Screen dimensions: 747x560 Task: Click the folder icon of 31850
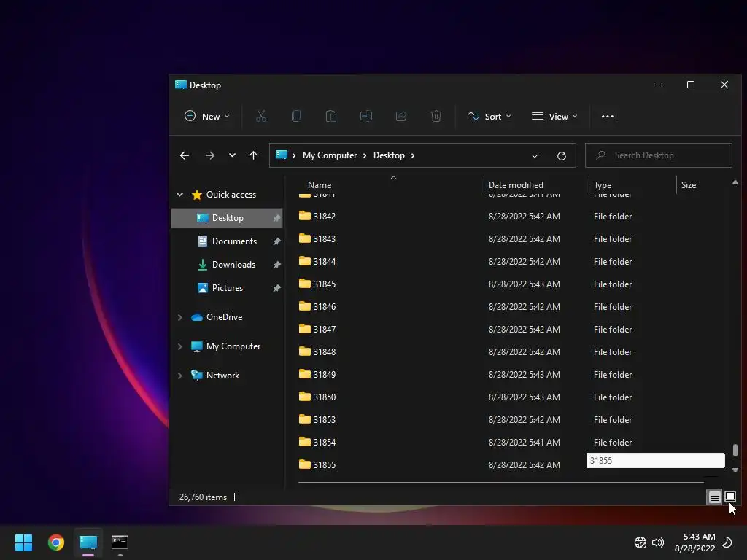coord(304,397)
